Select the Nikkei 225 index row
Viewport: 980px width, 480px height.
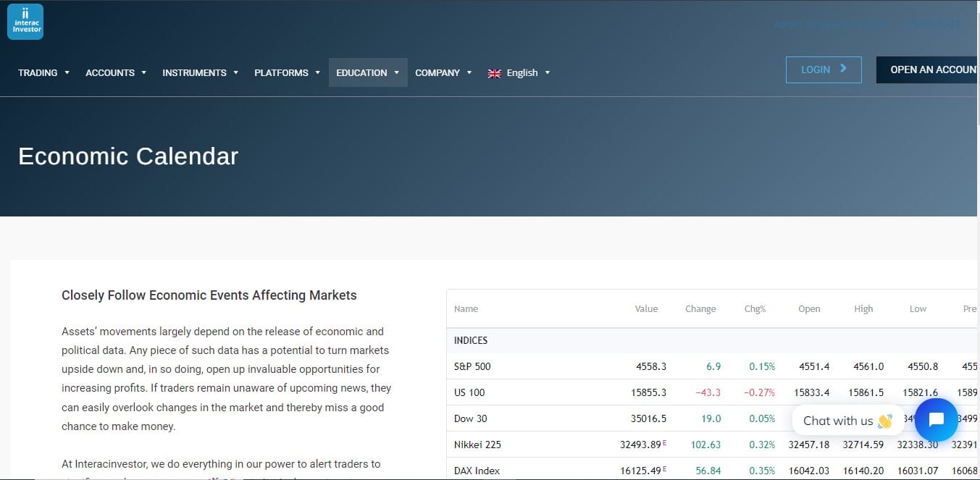point(713,445)
